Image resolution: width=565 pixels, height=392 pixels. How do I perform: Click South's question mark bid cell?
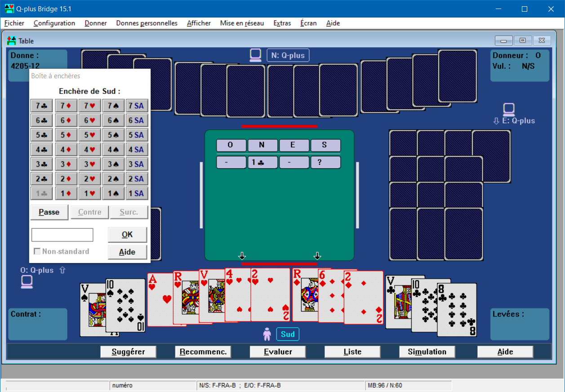point(325,162)
